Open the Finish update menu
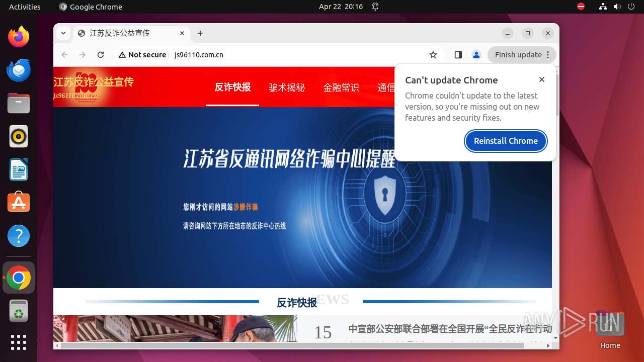The width and height of the screenshot is (644, 362). coord(522,55)
